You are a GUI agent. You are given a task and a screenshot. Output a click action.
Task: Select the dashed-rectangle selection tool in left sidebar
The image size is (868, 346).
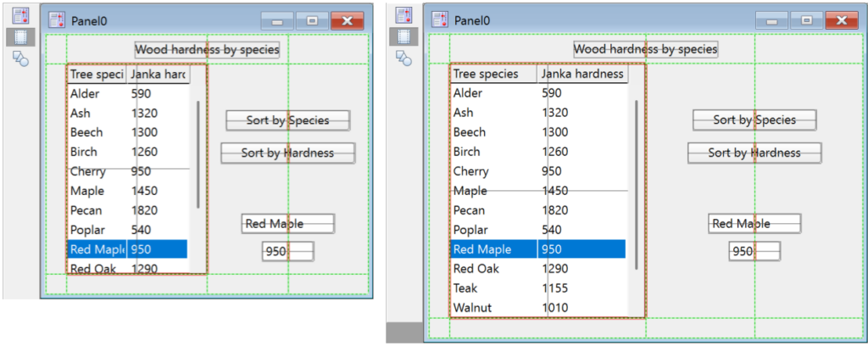click(x=20, y=36)
